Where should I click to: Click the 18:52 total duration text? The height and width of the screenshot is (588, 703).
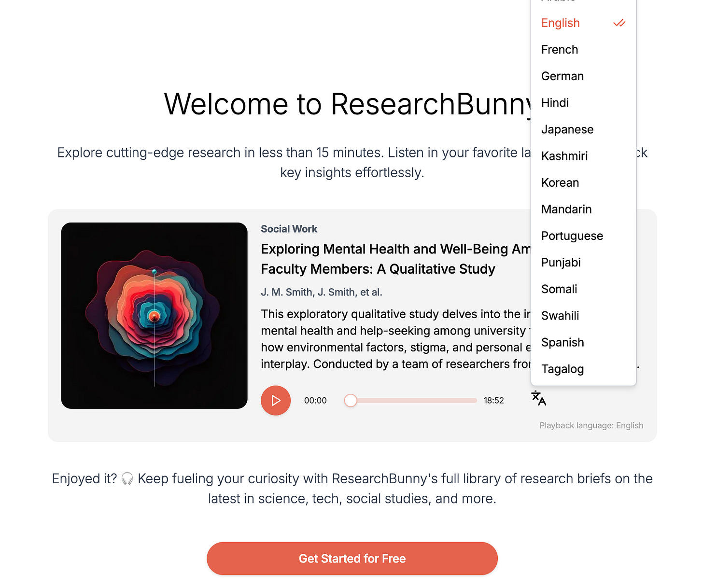click(x=493, y=400)
